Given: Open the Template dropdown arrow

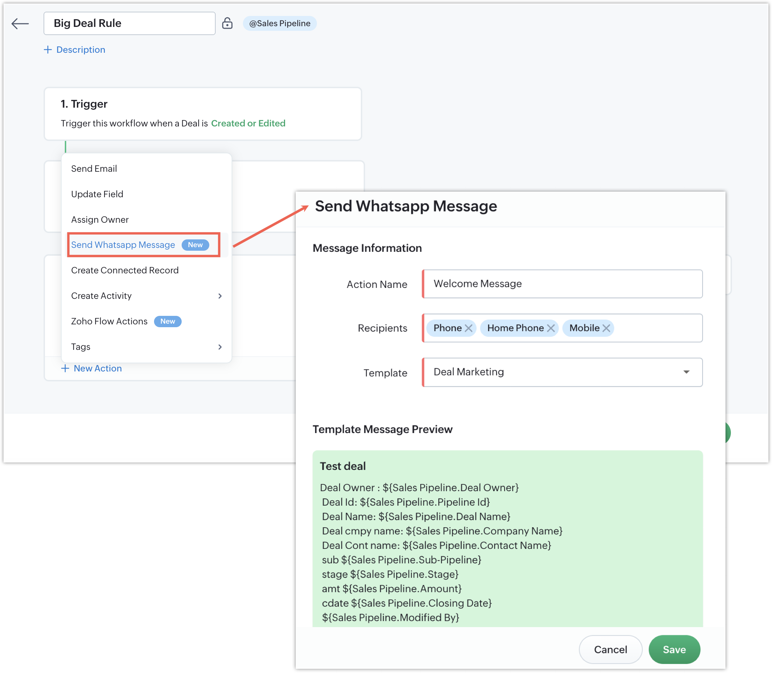Looking at the screenshot, I should coord(686,372).
